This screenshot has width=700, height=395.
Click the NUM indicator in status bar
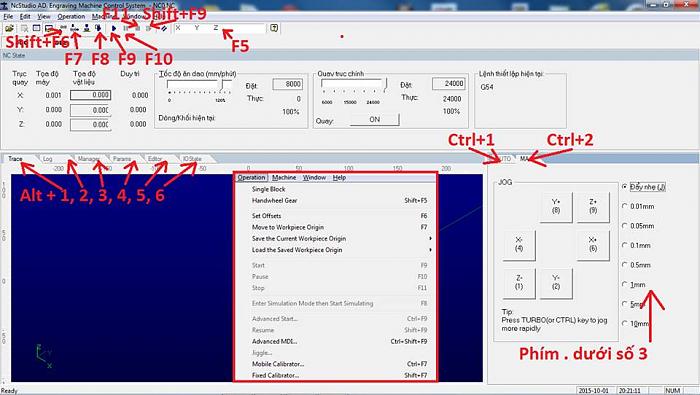coord(672,391)
